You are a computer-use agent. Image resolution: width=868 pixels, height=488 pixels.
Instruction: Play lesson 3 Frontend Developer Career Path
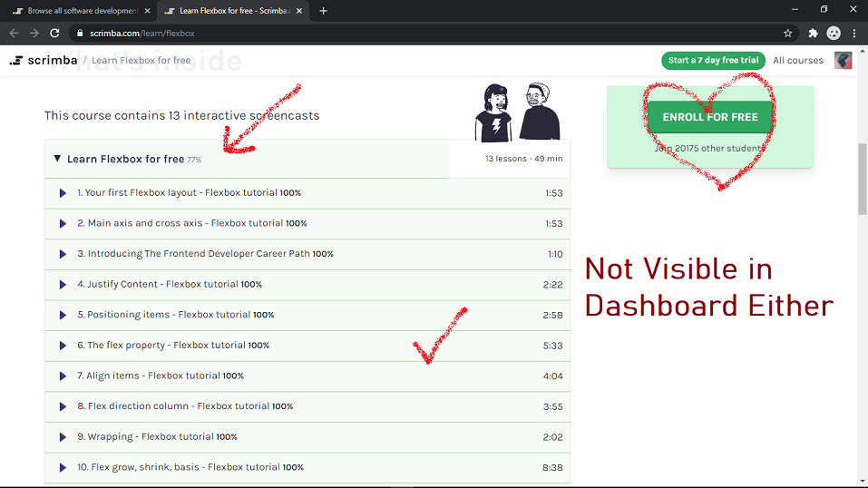click(63, 254)
